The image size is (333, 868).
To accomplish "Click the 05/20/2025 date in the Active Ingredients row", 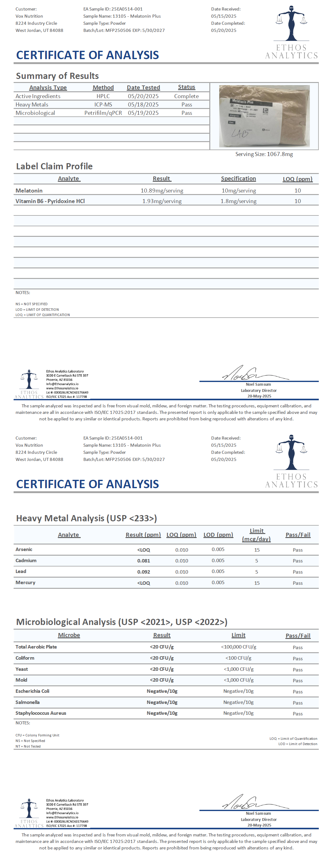I will point(143,96).
